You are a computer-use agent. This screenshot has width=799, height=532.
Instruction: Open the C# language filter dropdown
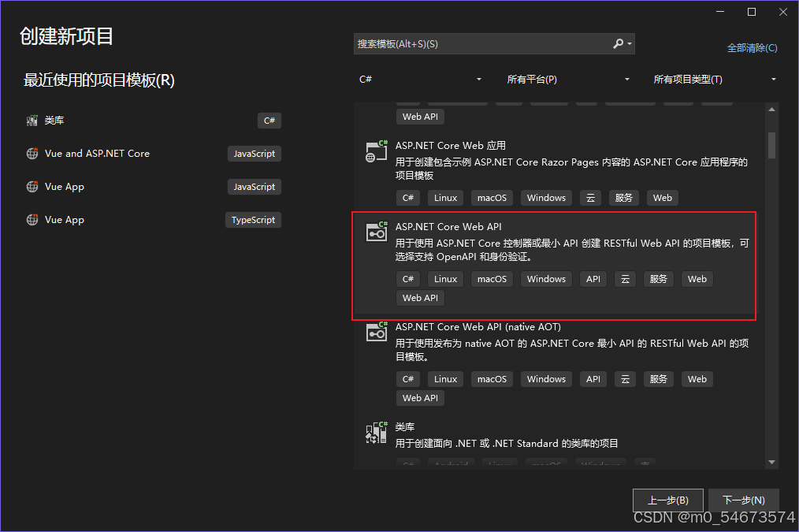420,80
